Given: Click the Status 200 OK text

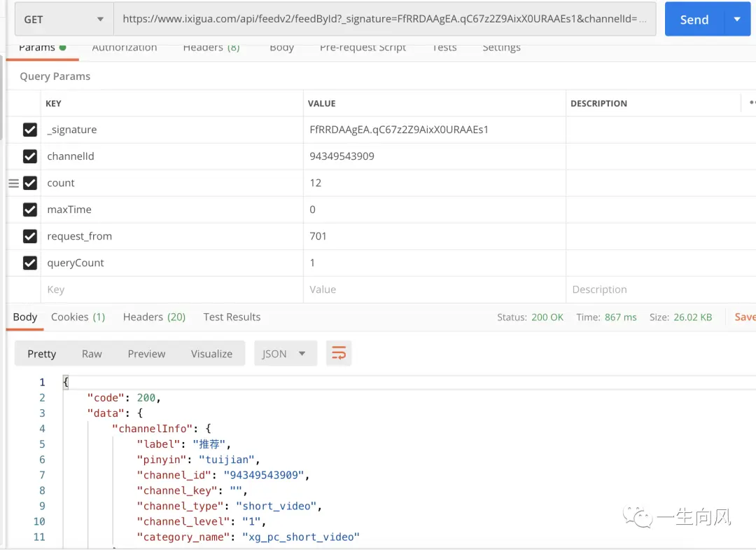Looking at the screenshot, I should coord(531,317).
